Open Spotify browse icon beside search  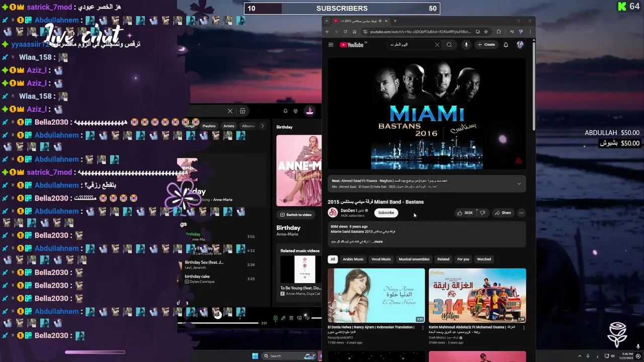click(x=243, y=111)
